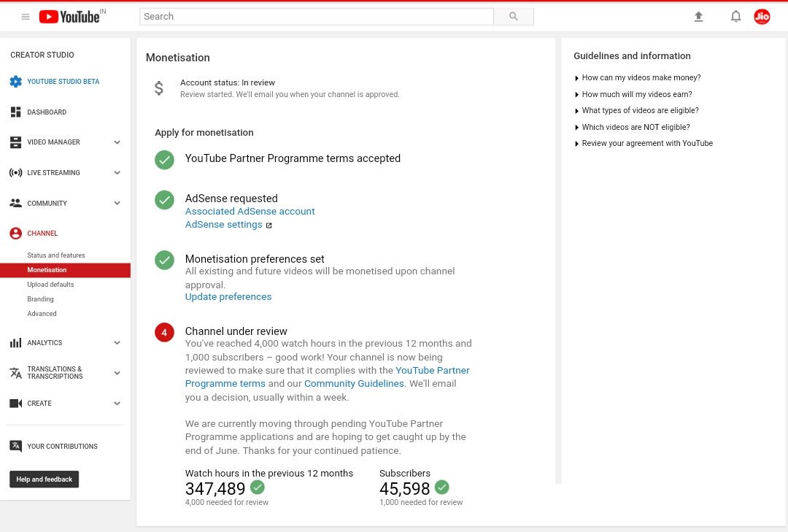Expand 'Which videos are NOT eligible?'
The width and height of the screenshot is (788, 532).
pyautogui.click(x=632, y=127)
